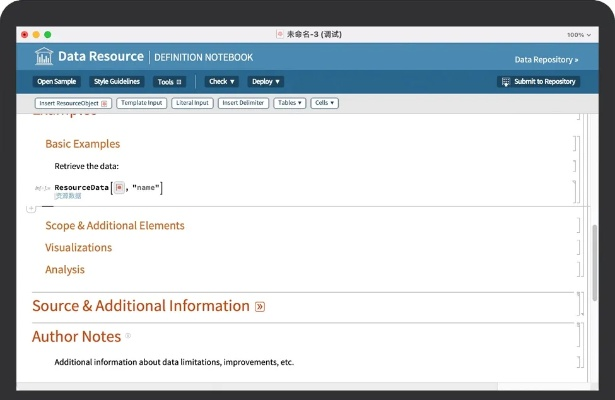Image resolution: width=615 pixels, height=400 pixels.
Task: Open the Tools menu
Action: (168, 82)
